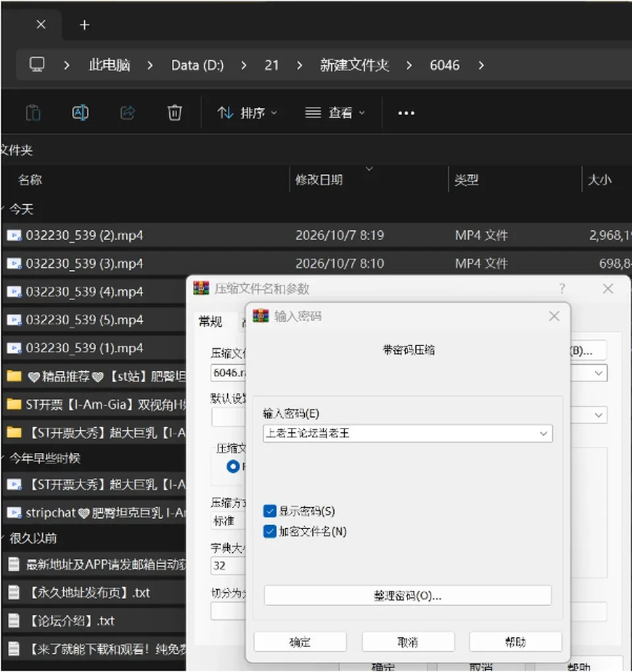Click the video icon of 032230_539 (4).mp4

14,292
